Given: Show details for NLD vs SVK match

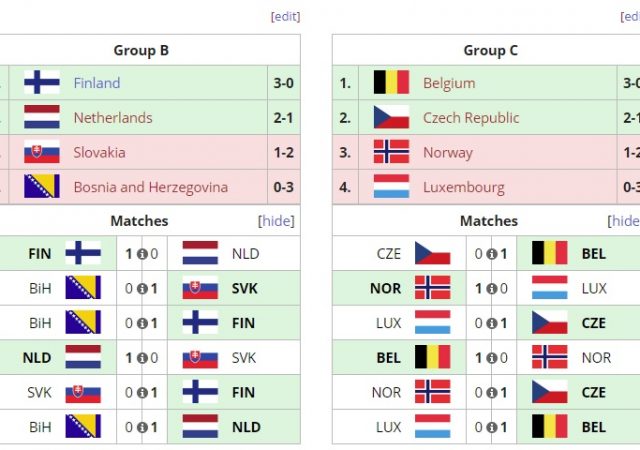Looking at the screenshot, I should click(x=142, y=358).
